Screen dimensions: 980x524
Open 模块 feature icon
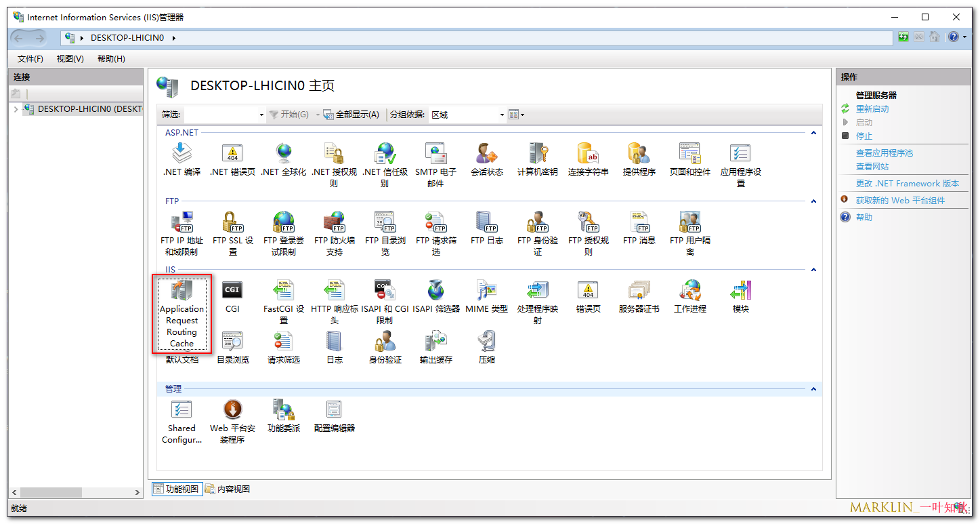tap(741, 296)
